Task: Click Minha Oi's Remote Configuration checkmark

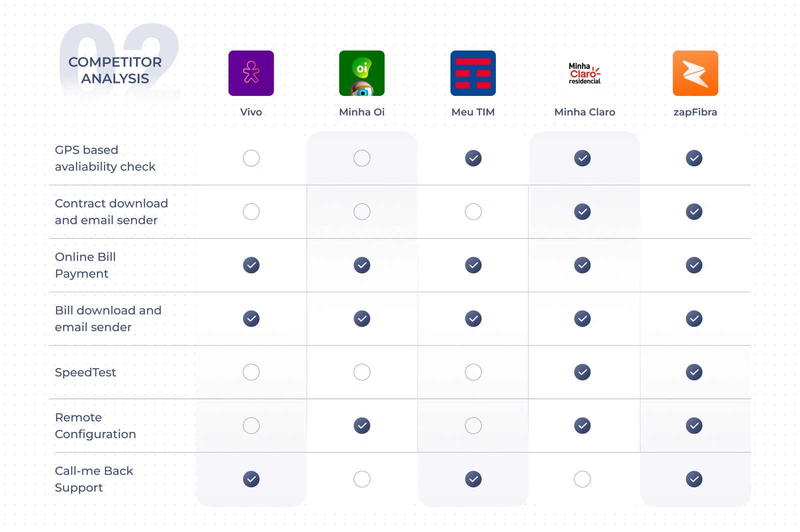Action: click(361, 426)
